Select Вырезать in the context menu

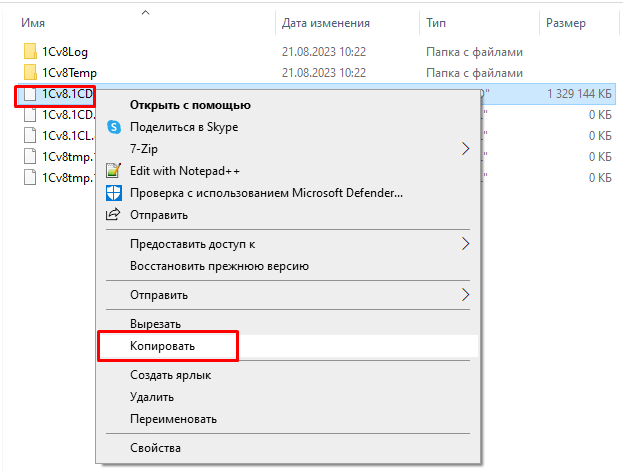tap(155, 324)
